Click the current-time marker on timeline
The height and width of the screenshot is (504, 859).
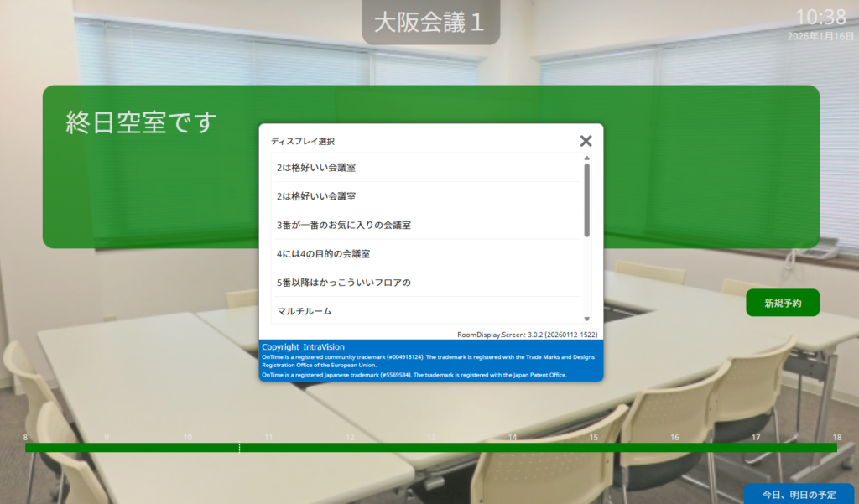pos(240,448)
